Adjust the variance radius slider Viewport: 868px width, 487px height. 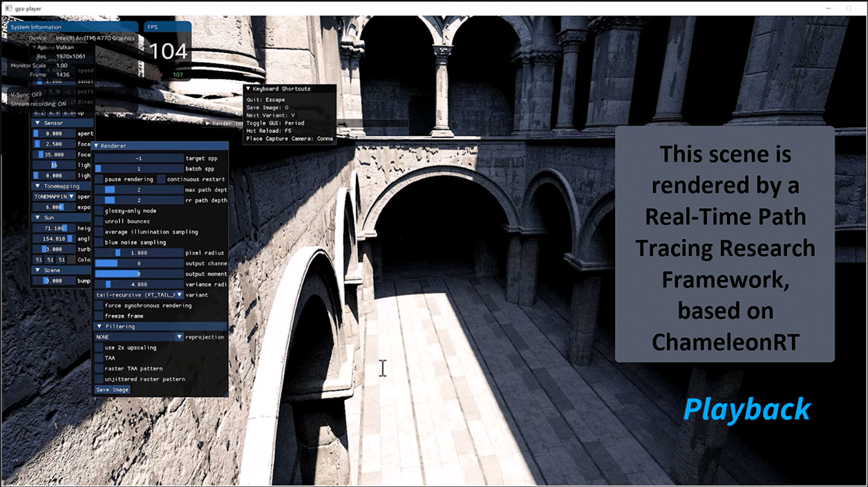(x=138, y=285)
